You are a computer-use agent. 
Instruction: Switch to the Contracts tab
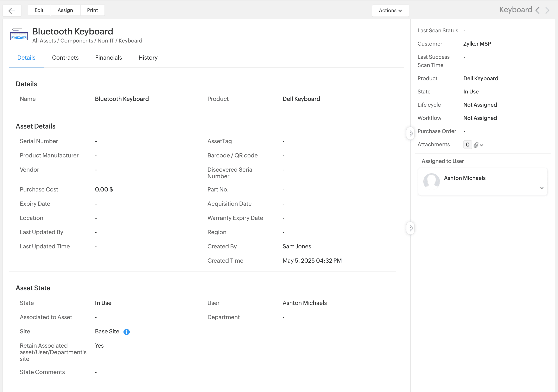click(x=65, y=58)
